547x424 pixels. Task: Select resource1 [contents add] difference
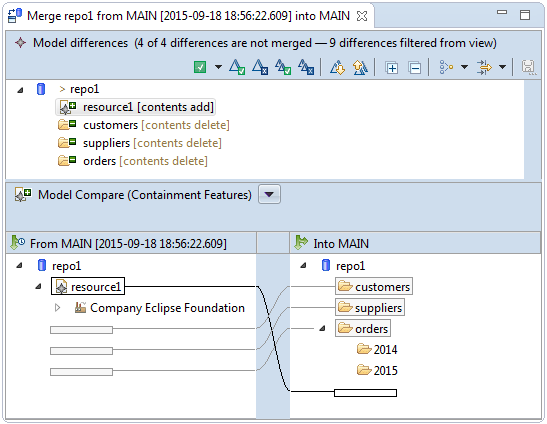pos(135,107)
